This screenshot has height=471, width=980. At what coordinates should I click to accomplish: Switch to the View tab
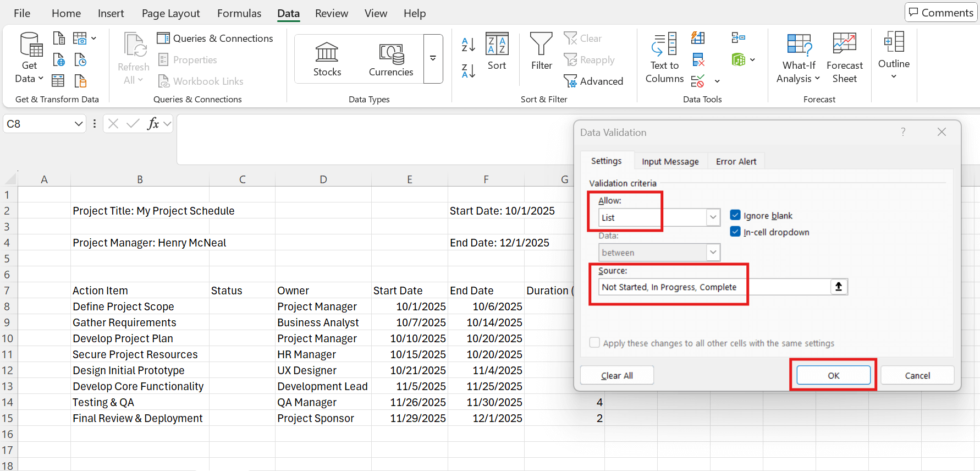(x=376, y=13)
